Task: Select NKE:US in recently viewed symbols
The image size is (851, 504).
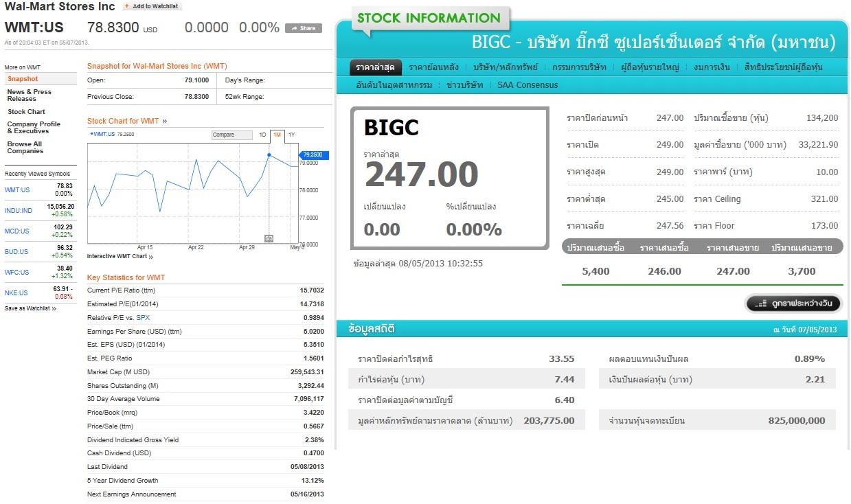Action: [17, 293]
